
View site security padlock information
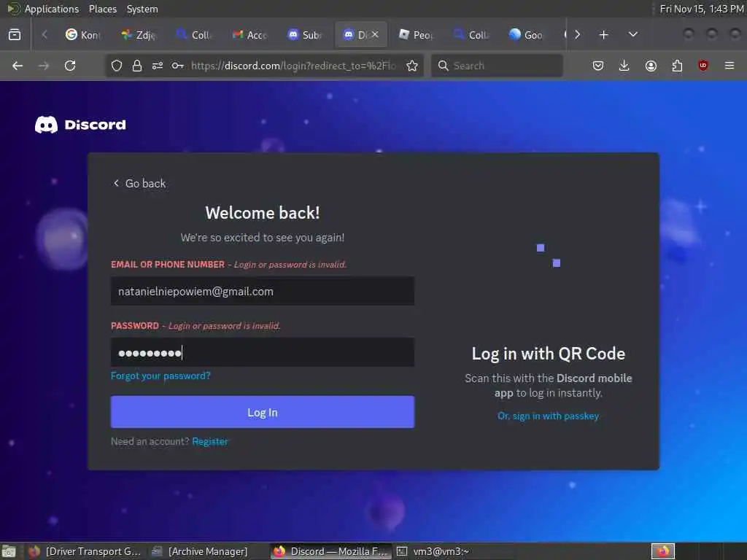(137, 66)
